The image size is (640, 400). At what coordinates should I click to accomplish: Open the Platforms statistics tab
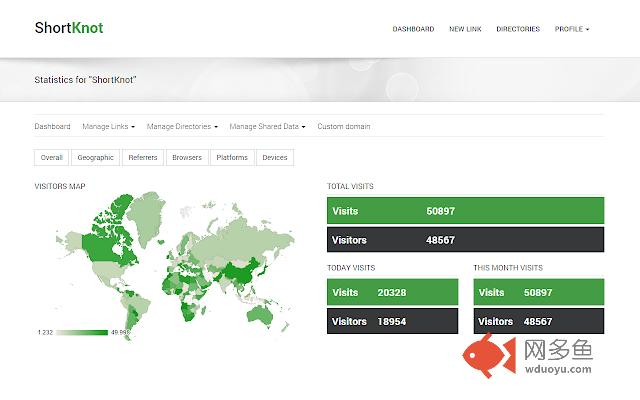click(x=232, y=158)
